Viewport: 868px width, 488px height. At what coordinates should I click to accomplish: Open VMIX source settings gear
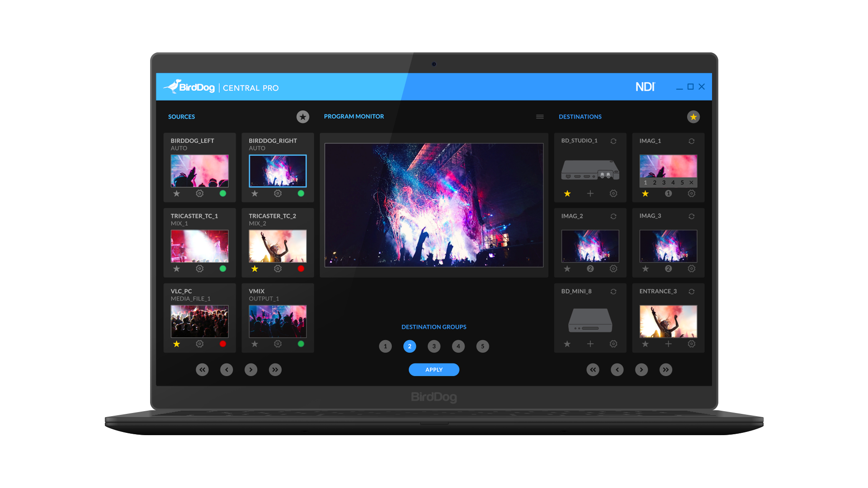click(278, 344)
